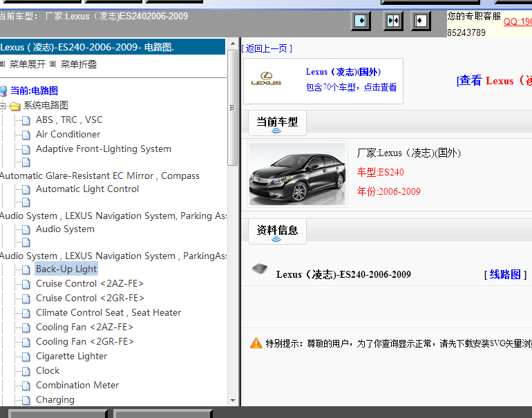Click the center-split pane arrows button
The width and height of the screenshot is (532, 418).
pyautogui.click(x=393, y=21)
